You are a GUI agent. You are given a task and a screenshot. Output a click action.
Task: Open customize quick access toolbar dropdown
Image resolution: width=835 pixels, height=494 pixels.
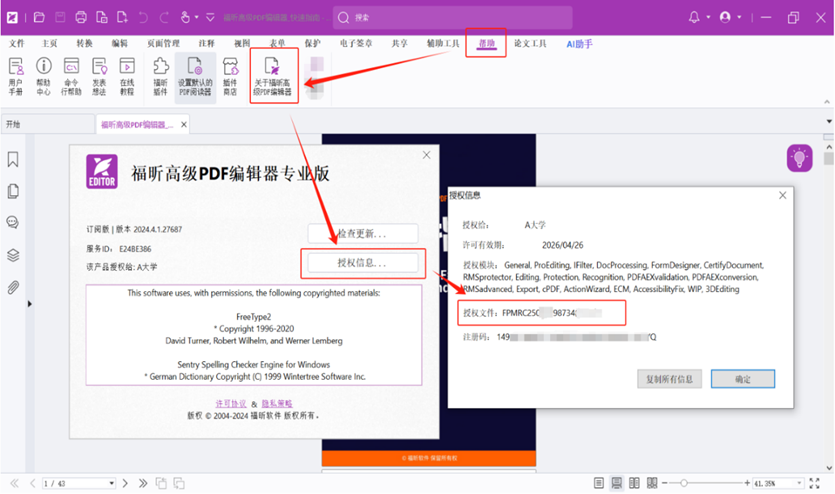pos(210,18)
